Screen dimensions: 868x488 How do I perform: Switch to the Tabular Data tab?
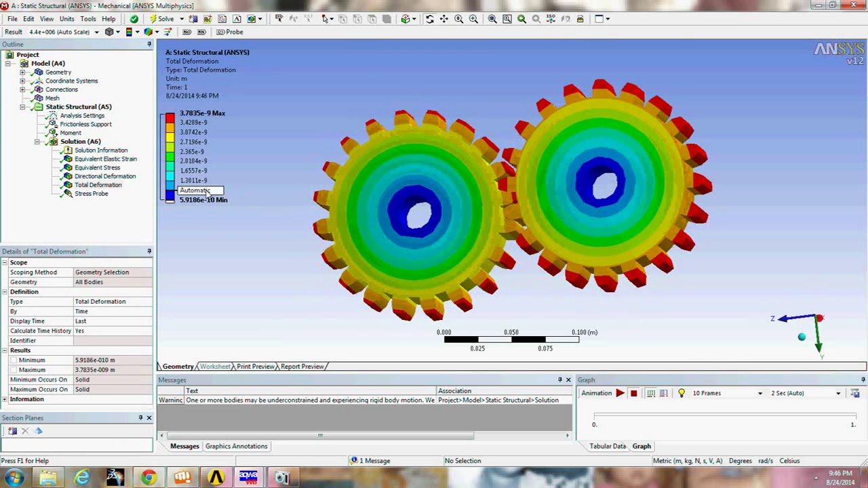click(608, 446)
